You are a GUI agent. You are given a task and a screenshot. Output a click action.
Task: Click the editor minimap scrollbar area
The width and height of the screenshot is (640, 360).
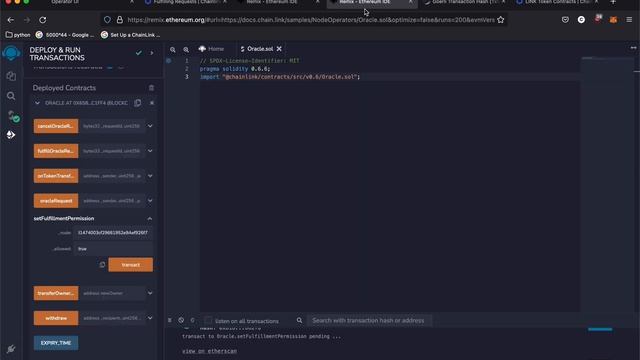pos(608,184)
